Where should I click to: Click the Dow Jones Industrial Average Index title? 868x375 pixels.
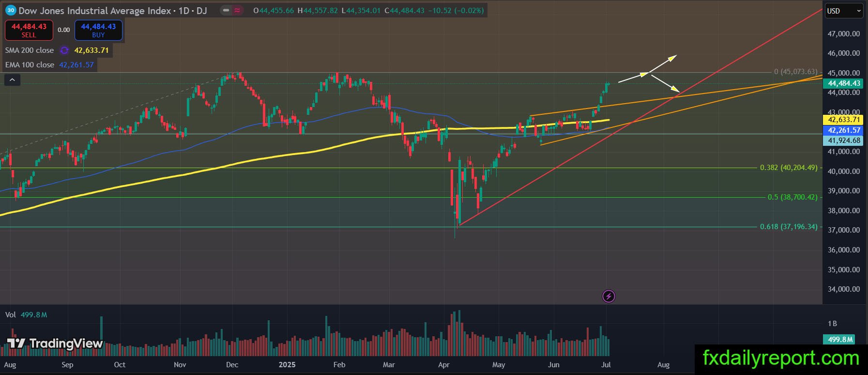point(95,10)
